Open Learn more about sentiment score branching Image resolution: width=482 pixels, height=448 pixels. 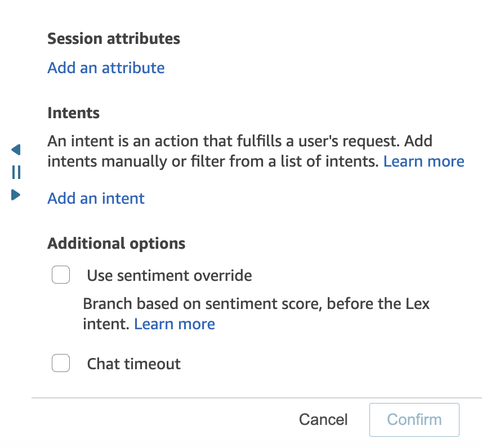175,324
